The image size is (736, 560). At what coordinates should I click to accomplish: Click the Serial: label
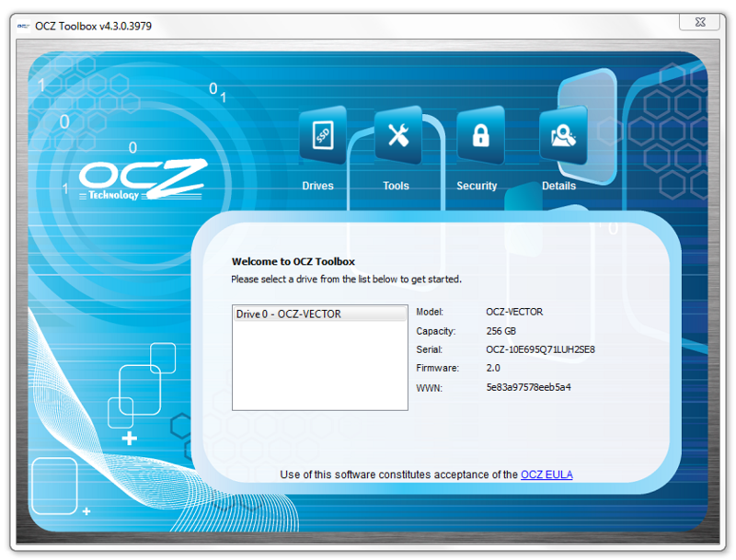point(429,349)
